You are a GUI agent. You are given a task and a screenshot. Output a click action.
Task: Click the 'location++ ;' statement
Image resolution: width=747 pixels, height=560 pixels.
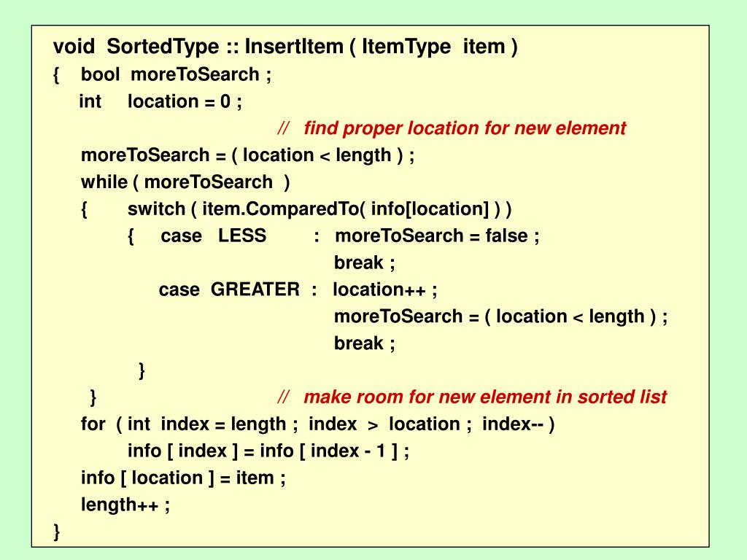pos(385,289)
